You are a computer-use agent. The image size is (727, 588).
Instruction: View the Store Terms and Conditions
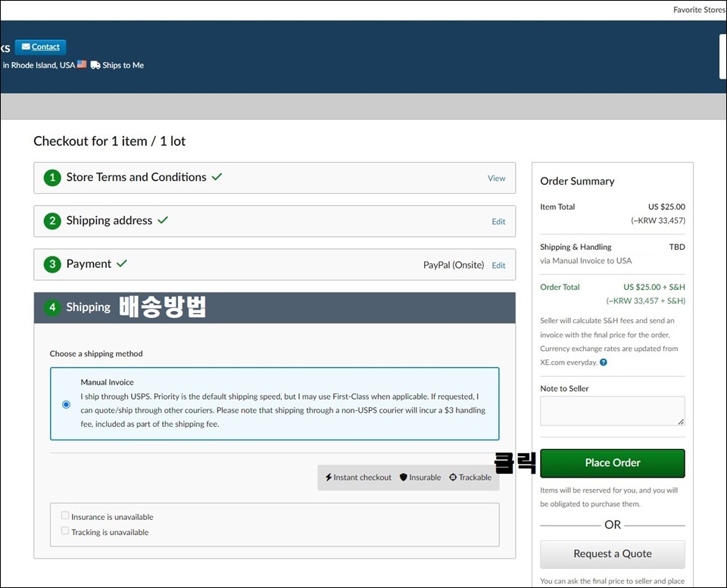pyautogui.click(x=496, y=179)
